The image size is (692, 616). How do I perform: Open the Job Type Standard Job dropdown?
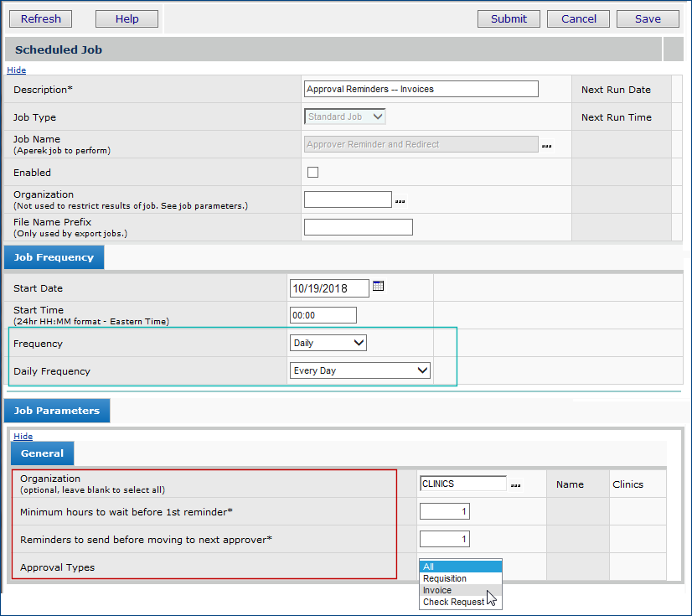[x=345, y=117]
